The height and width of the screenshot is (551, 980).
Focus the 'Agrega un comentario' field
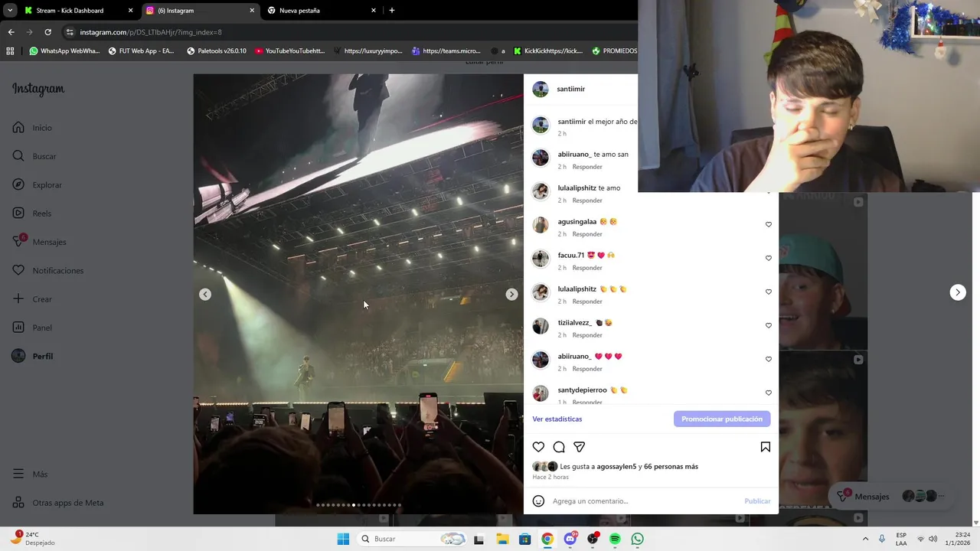(643, 501)
